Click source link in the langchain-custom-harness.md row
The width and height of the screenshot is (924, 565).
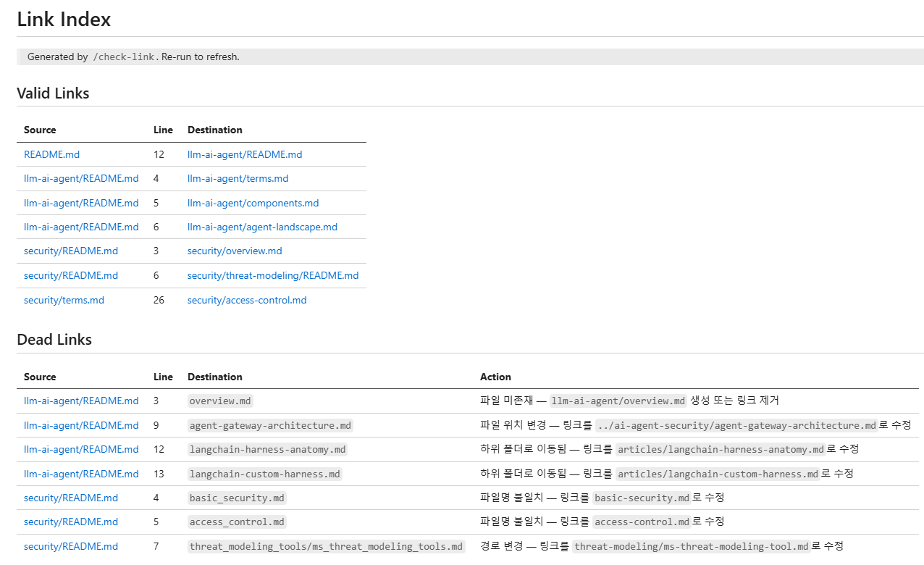81,474
